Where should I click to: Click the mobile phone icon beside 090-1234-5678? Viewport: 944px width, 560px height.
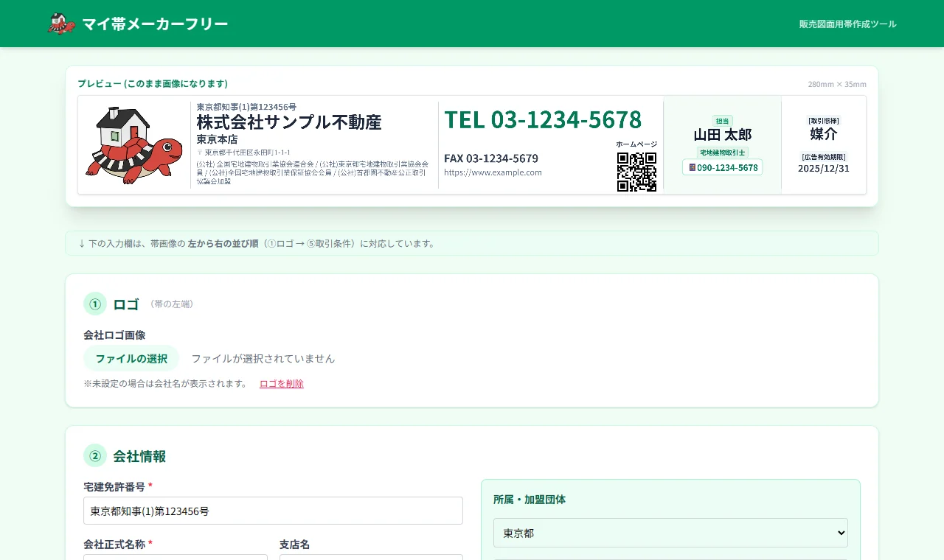coord(692,167)
